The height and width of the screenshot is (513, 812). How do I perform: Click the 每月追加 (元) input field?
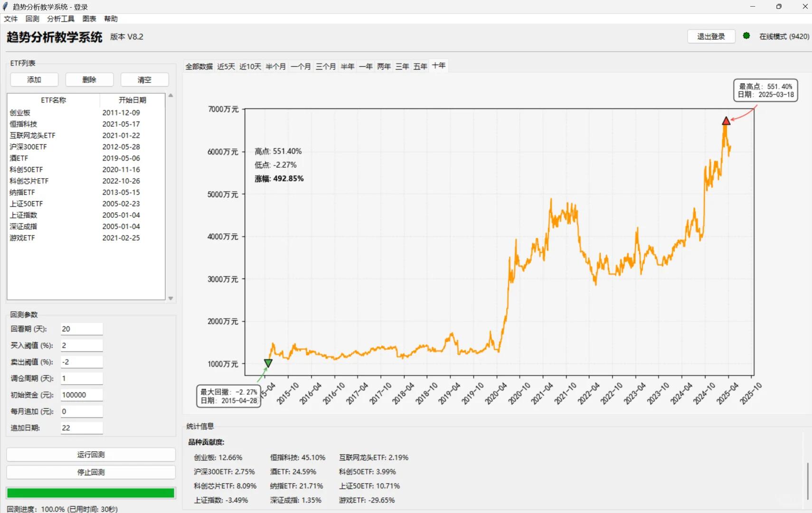point(82,411)
